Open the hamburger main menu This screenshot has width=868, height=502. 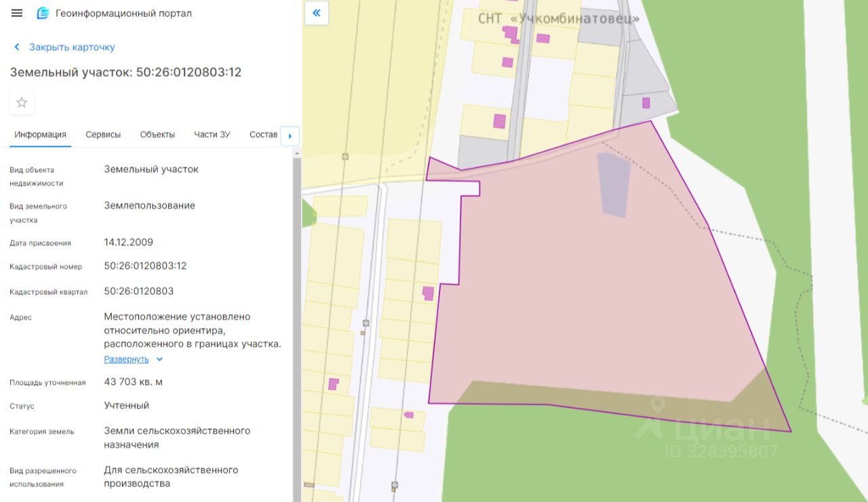point(17,14)
